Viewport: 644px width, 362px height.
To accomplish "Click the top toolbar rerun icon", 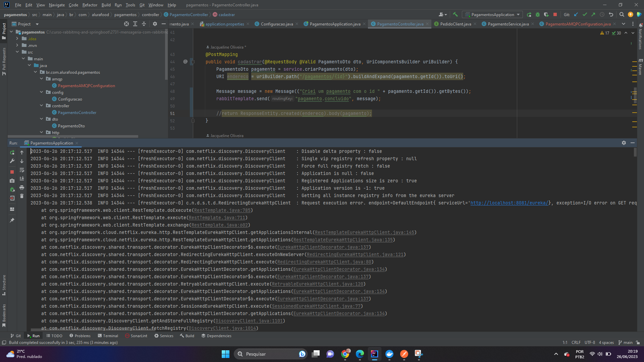I will click(529, 14).
